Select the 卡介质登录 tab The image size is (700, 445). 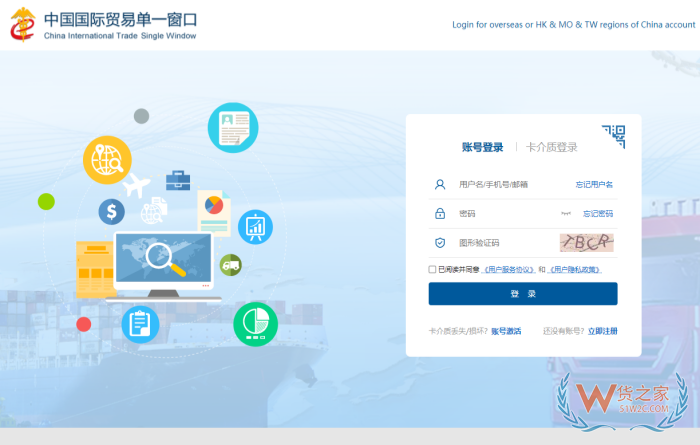pos(551,147)
